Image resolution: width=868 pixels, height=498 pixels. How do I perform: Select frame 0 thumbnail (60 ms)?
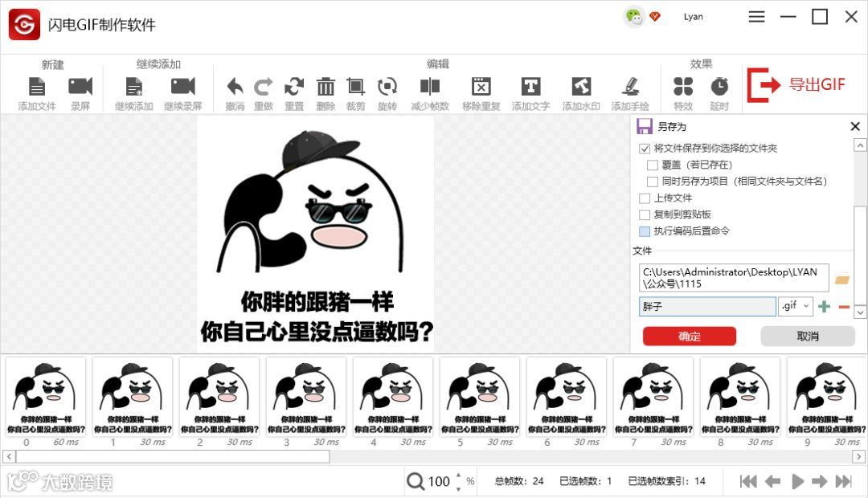(45, 396)
